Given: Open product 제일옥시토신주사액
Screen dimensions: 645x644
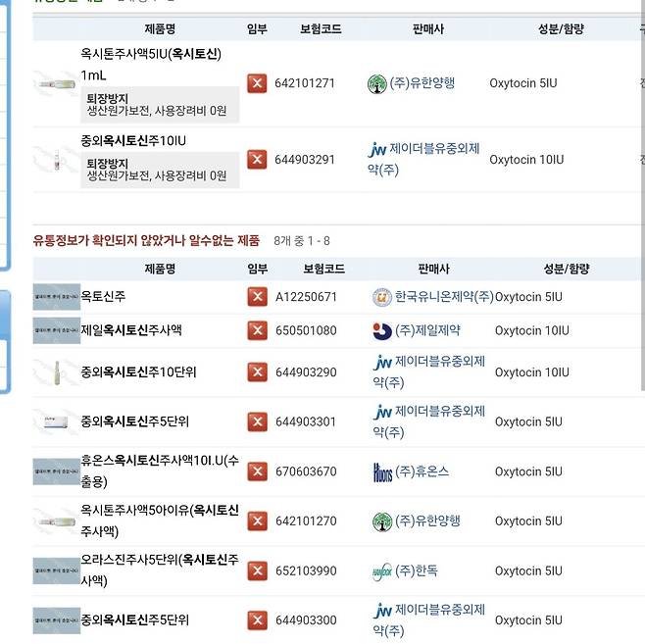Looking at the screenshot, I should pyautogui.click(x=131, y=330).
